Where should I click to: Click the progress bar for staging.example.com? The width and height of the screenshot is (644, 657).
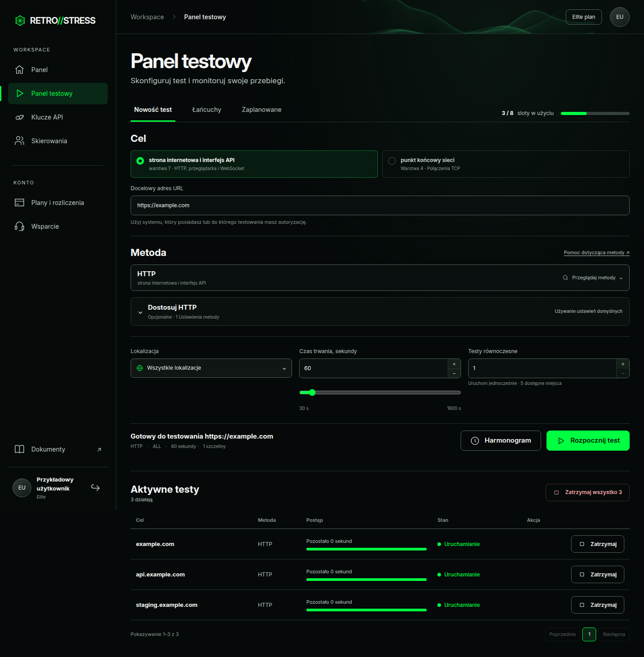coord(366,610)
